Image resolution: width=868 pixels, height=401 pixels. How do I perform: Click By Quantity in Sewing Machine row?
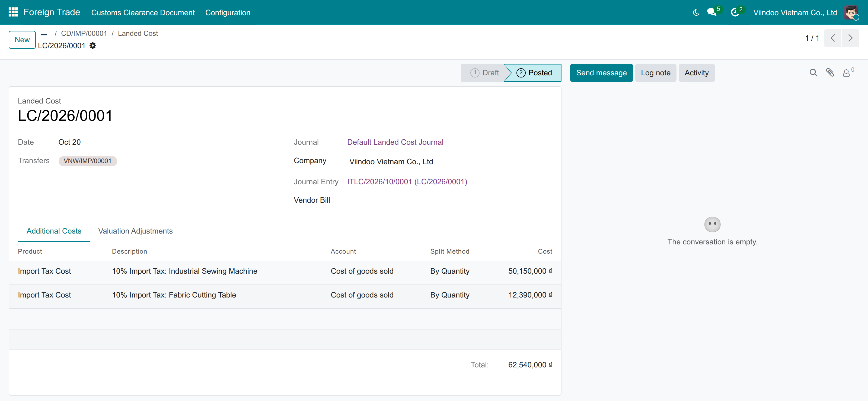[449, 271]
